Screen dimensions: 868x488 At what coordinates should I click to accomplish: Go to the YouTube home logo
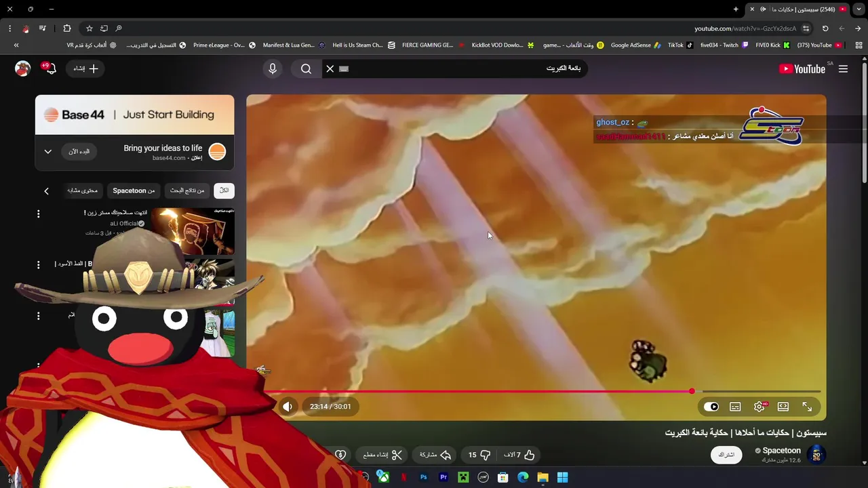coord(802,68)
